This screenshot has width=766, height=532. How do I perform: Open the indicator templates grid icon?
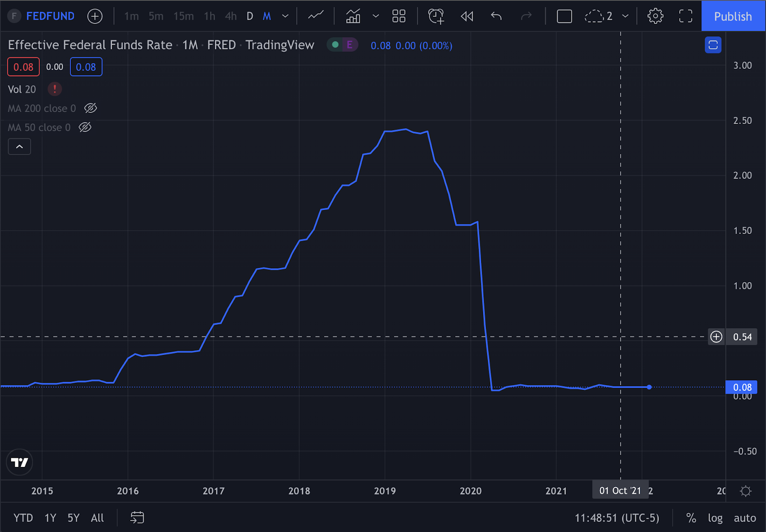coord(399,16)
